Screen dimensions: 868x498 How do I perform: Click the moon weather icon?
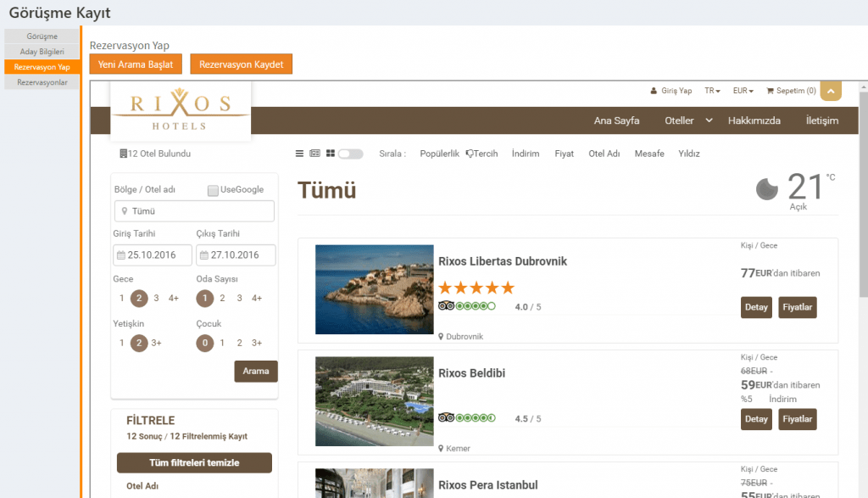click(x=766, y=189)
